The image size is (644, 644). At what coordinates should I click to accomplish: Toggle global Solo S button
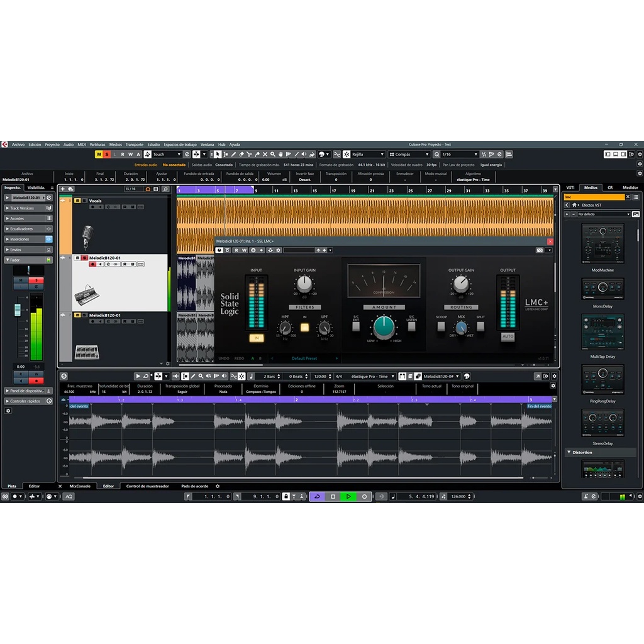(x=107, y=155)
